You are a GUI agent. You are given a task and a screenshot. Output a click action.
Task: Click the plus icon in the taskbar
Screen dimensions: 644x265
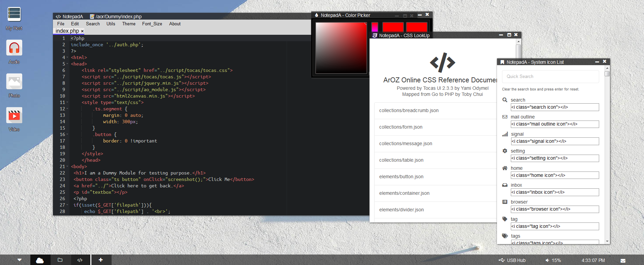[100, 260]
